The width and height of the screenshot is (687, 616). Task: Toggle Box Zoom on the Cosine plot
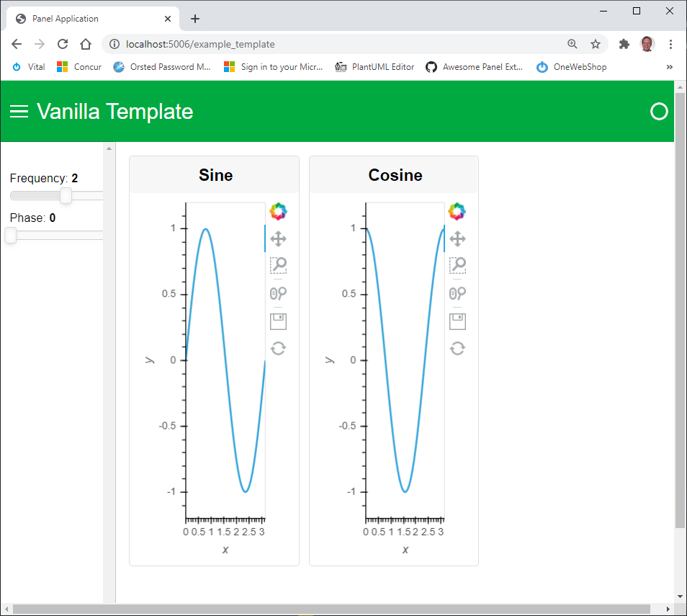457,265
